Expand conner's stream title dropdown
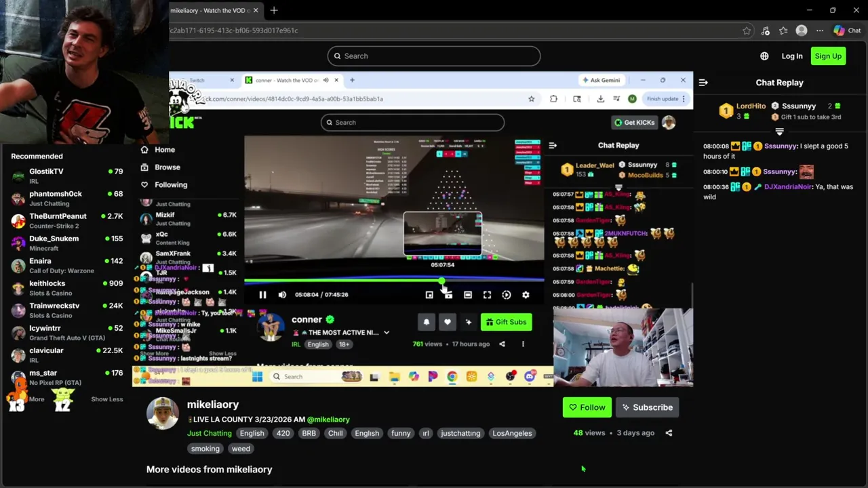The image size is (868, 488). tap(387, 333)
